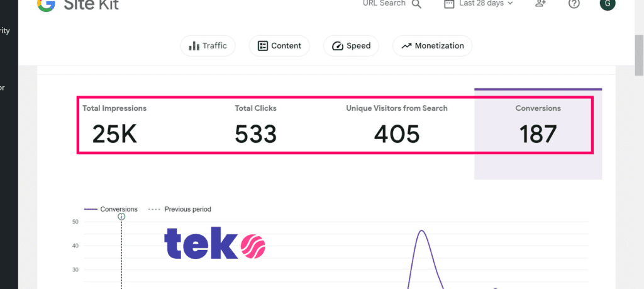The height and width of the screenshot is (289, 644).
Task: Jump to the Content section
Action: click(x=279, y=46)
